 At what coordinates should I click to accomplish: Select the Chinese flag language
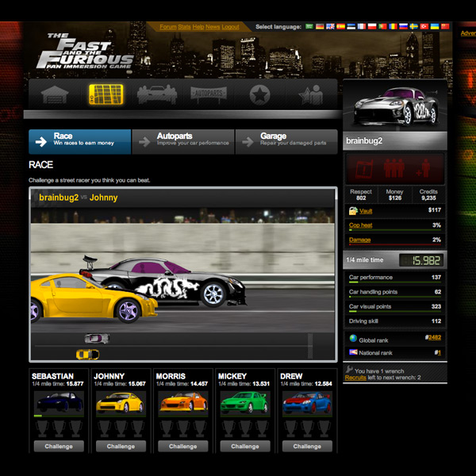[x=445, y=26]
